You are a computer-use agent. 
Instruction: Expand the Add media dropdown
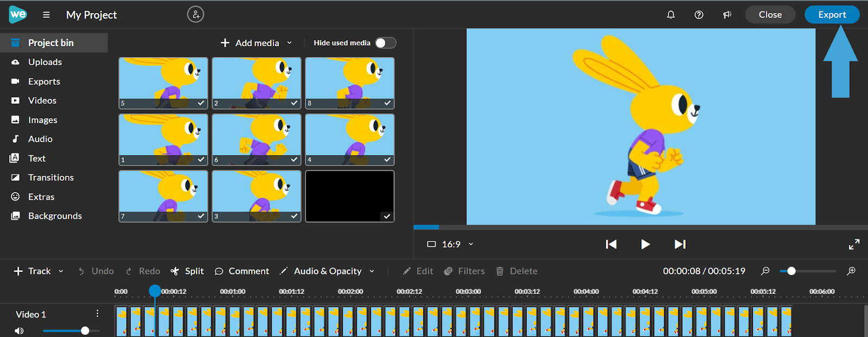289,43
